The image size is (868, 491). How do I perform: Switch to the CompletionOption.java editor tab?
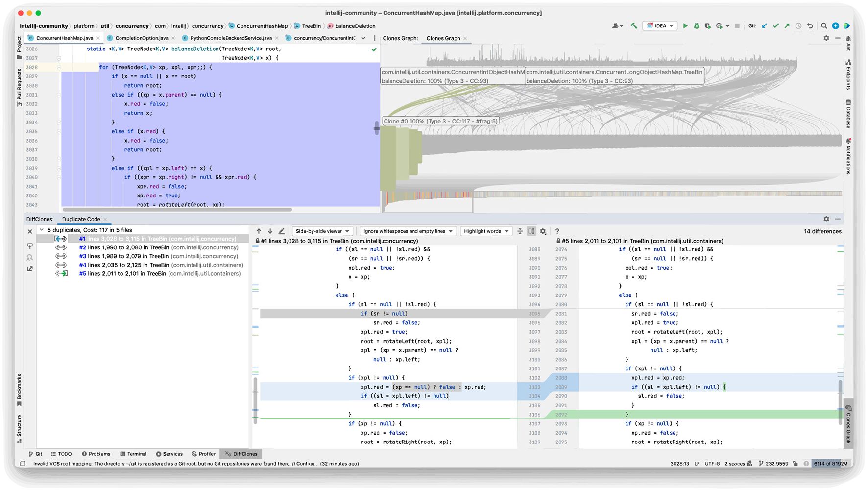pos(141,38)
